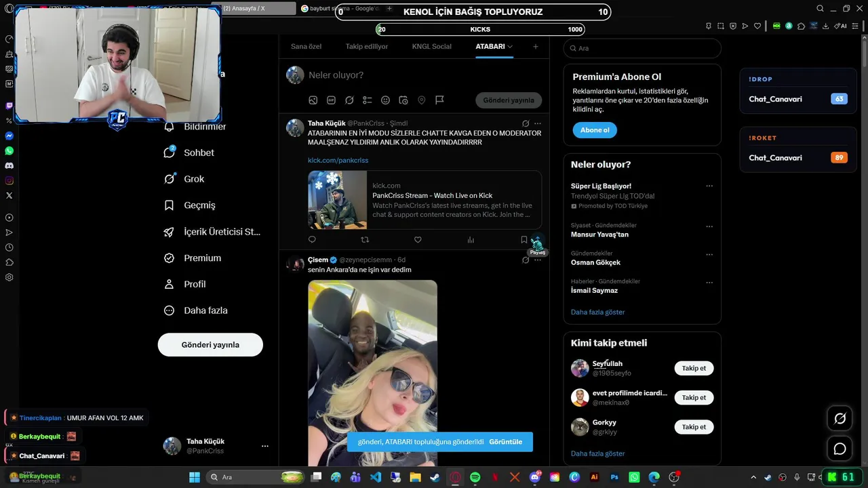The height and width of the screenshot is (488, 868).
Task: Open options for İsmail Saymaz trend
Action: tap(709, 282)
